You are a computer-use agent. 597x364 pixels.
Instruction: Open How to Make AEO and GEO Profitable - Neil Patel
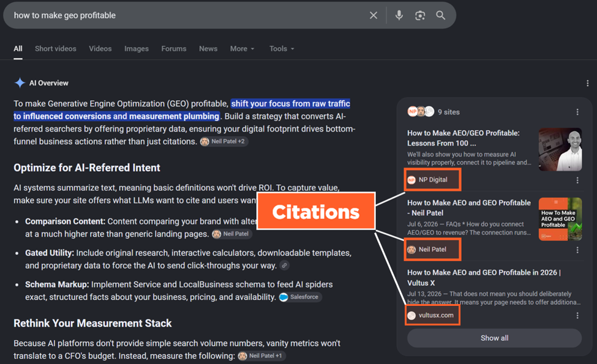pos(468,207)
